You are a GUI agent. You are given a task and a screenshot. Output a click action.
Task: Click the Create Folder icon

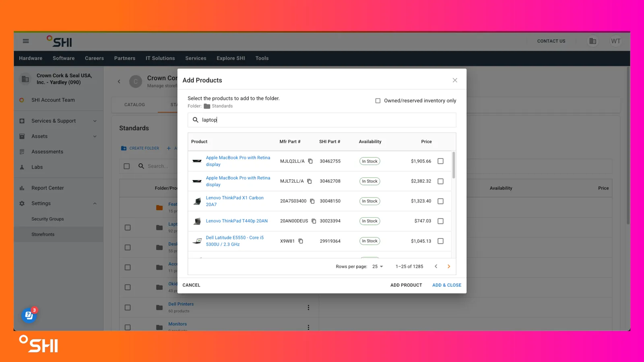click(124, 148)
